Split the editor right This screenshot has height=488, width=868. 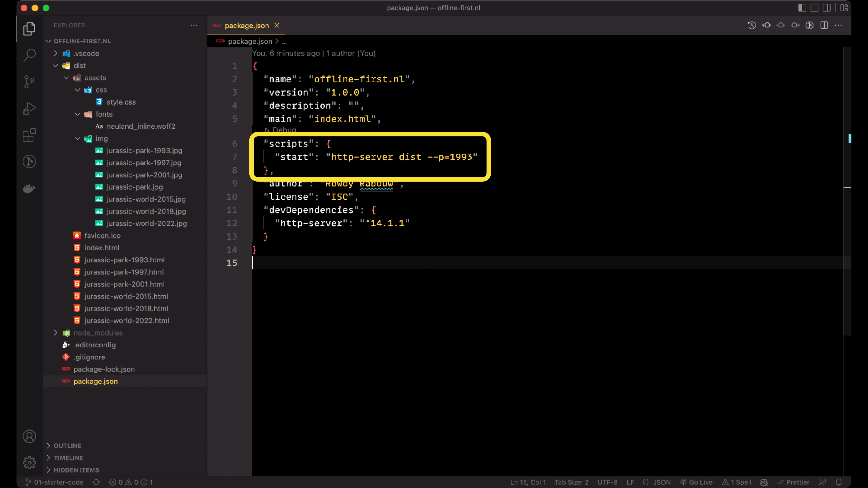point(824,25)
